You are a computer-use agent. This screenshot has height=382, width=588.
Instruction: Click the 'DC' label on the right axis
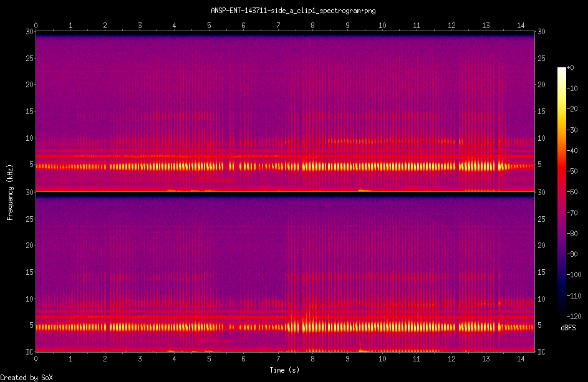[x=541, y=351]
